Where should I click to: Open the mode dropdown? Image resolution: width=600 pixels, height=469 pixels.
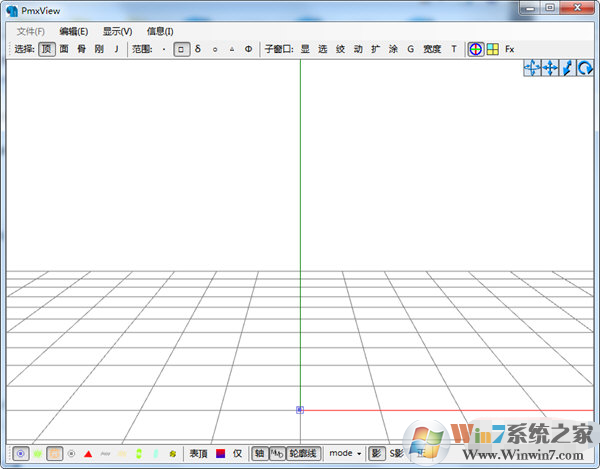pos(345,454)
